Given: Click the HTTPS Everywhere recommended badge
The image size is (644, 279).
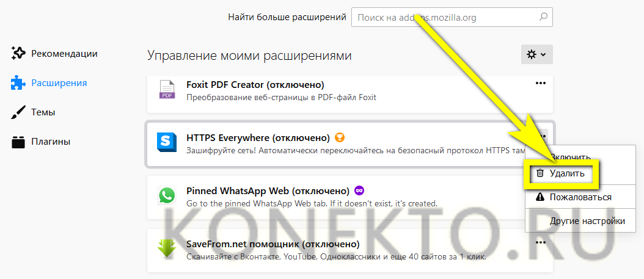Looking at the screenshot, I should click(x=340, y=137).
